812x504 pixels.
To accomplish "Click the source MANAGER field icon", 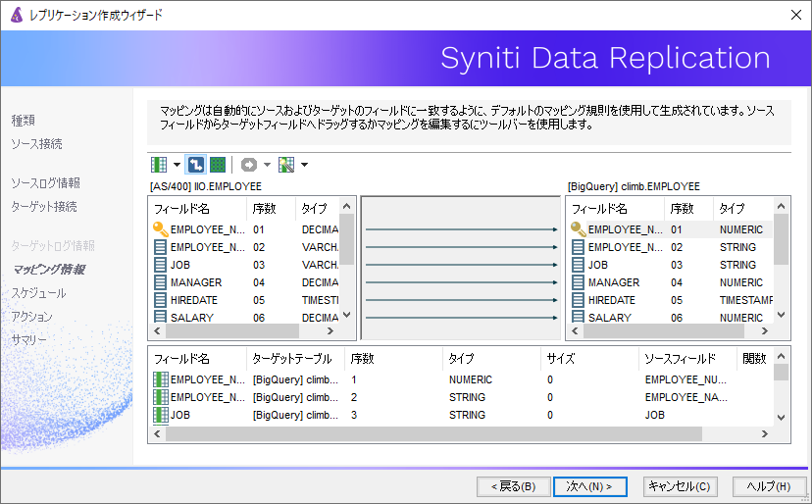I will (161, 282).
